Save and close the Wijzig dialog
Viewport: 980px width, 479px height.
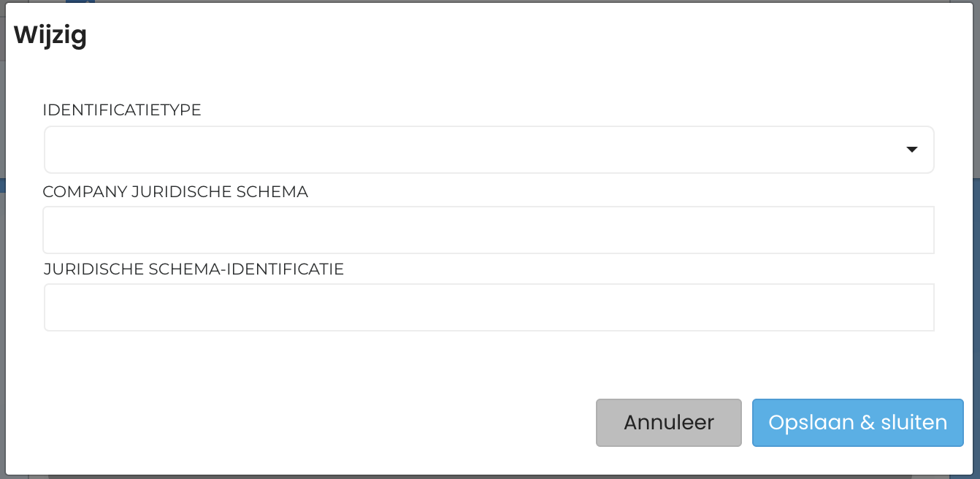coord(857,422)
